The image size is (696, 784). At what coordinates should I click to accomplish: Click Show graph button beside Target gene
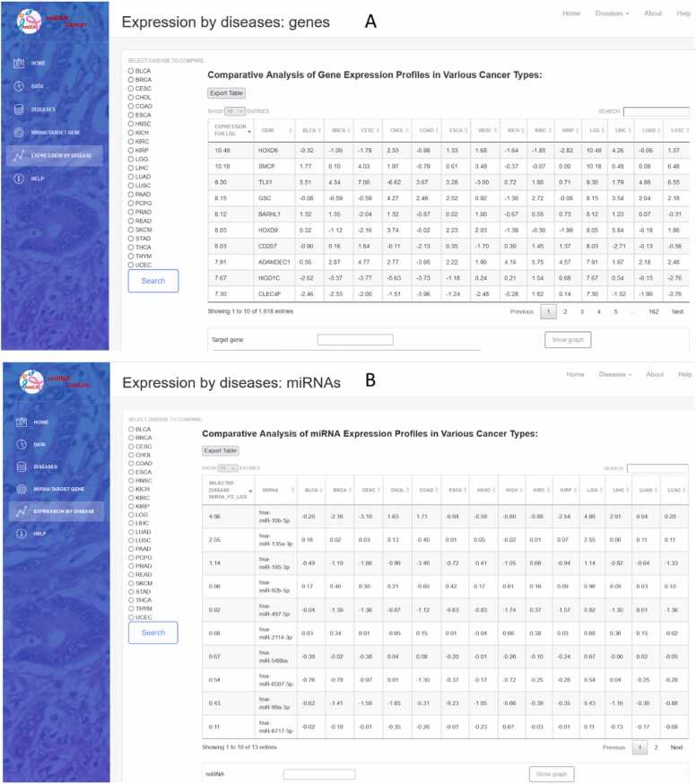568,340
